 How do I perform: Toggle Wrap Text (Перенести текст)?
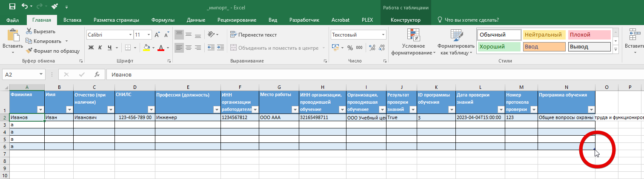click(x=253, y=35)
